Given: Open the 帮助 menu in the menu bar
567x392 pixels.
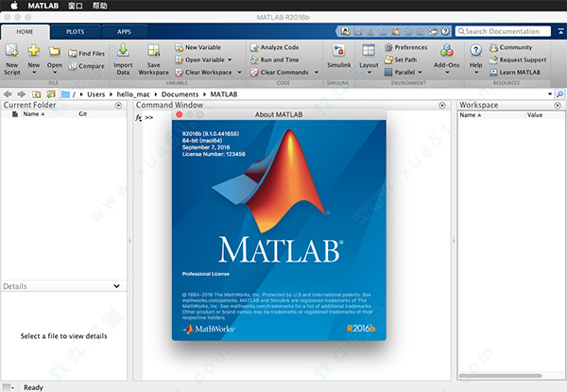Looking at the screenshot, I should (100, 6).
